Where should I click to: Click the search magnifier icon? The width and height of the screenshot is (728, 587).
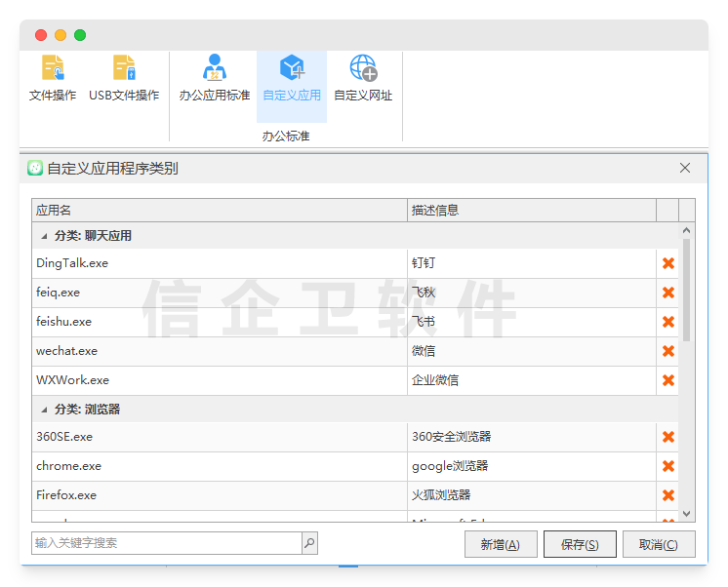coord(309,543)
